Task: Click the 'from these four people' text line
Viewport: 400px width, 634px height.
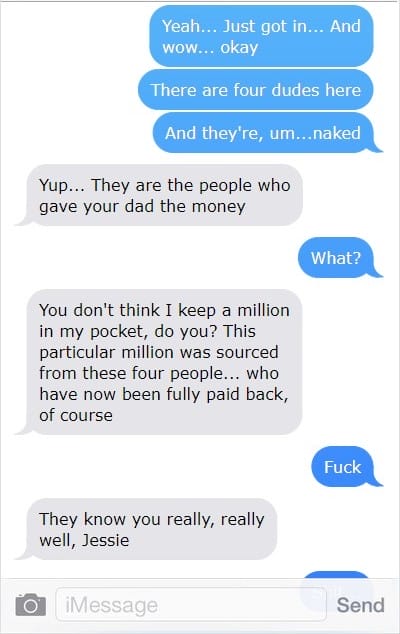Action: tap(159, 373)
